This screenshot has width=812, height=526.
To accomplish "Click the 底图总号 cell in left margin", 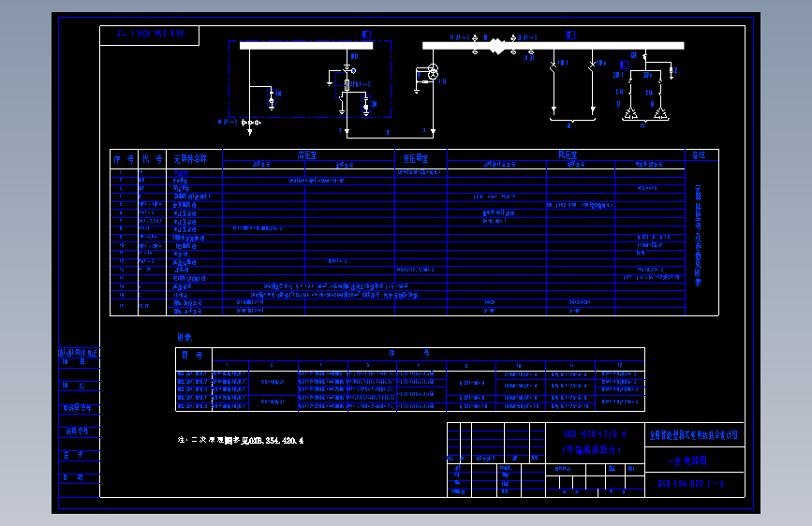I will click(x=77, y=431).
